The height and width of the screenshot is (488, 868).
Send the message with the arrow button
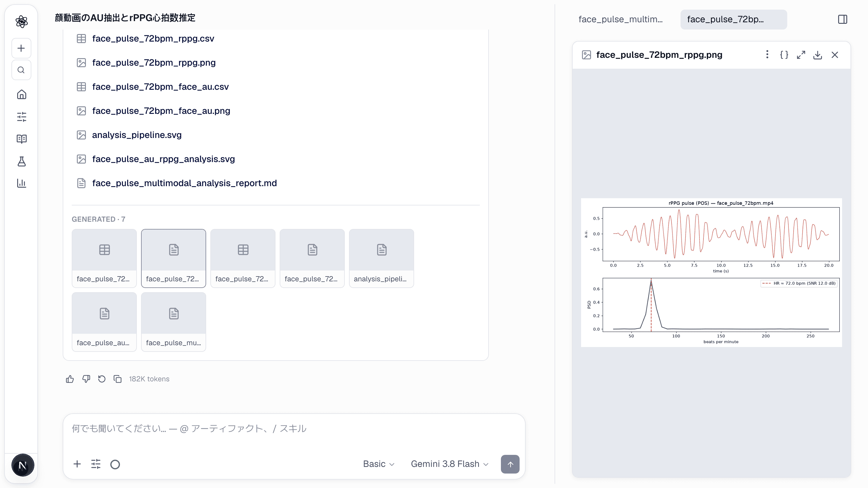coord(510,464)
